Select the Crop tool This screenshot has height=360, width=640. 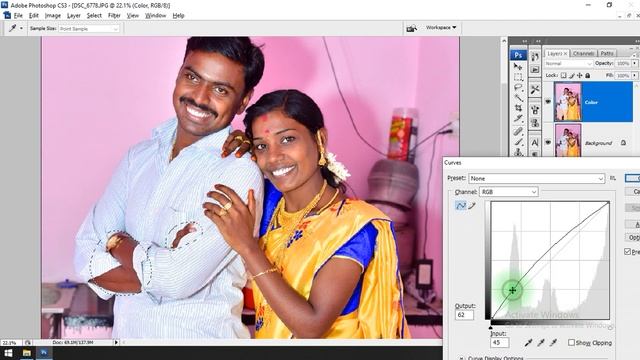[518, 109]
